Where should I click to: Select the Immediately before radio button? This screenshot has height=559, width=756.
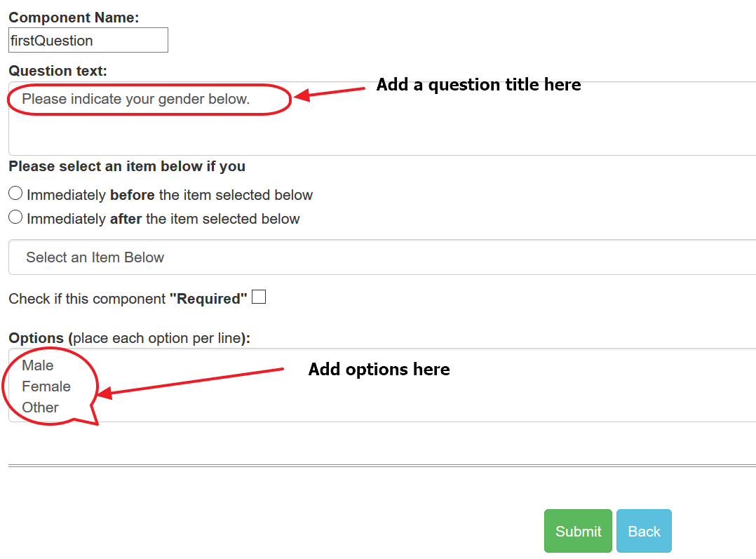click(x=15, y=194)
